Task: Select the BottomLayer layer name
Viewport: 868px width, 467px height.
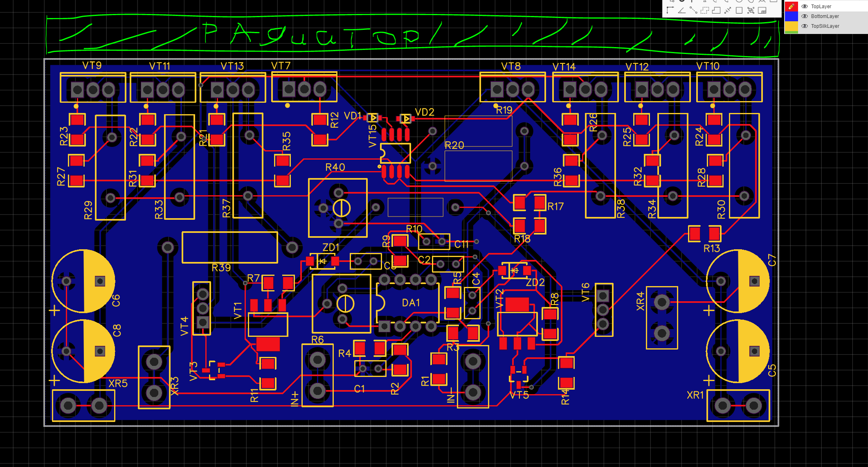Action: pos(825,16)
